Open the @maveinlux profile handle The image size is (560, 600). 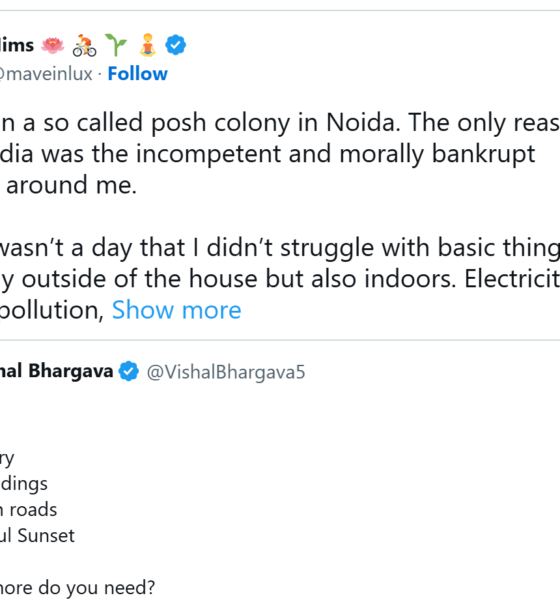(x=46, y=74)
